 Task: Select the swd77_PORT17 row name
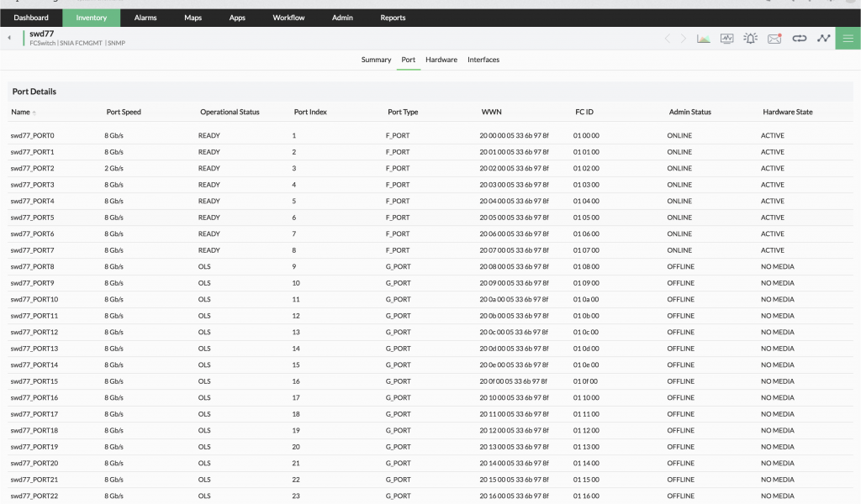click(34, 415)
